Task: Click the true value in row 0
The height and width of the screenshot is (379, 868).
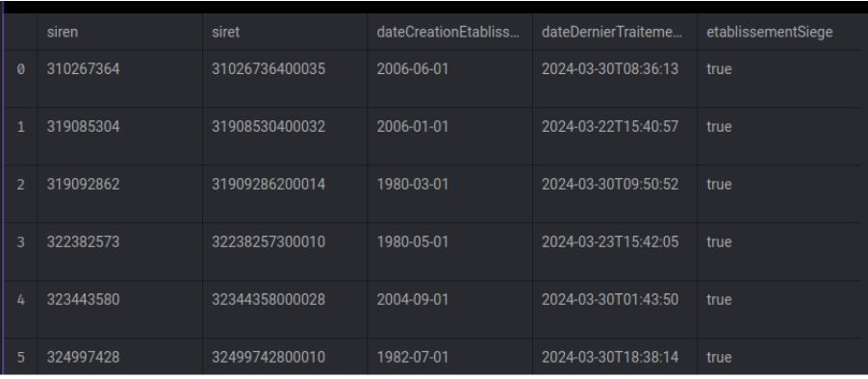Action: click(719, 69)
